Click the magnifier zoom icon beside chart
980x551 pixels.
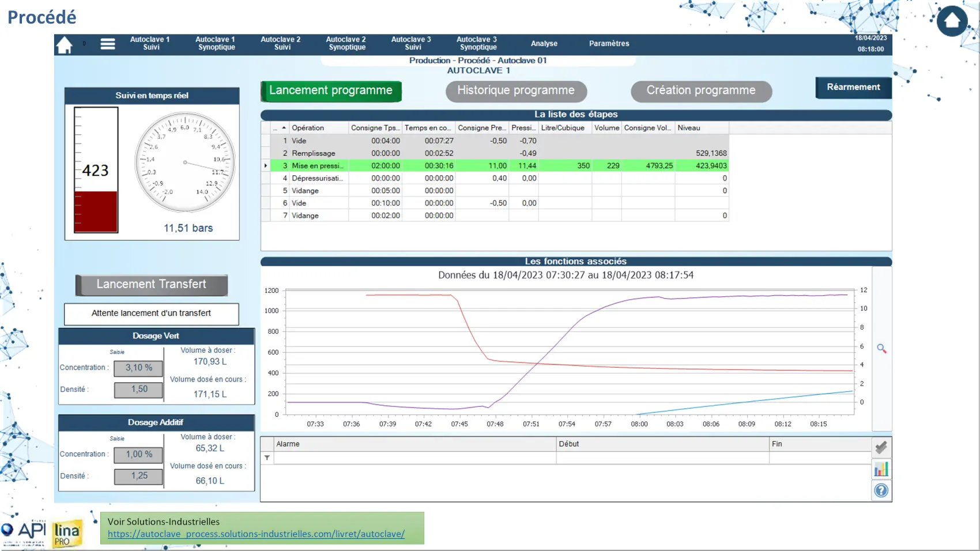(881, 349)
